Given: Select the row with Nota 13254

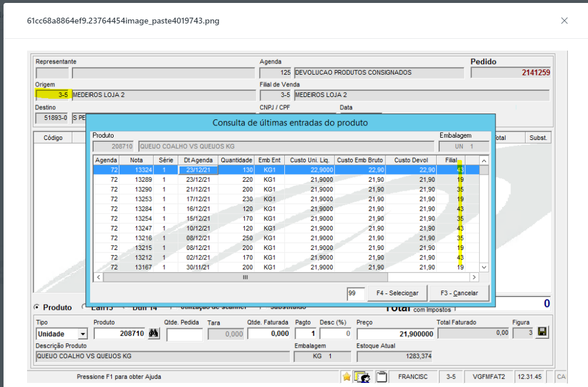Looking at the screenshot, I should pos(286,218).
